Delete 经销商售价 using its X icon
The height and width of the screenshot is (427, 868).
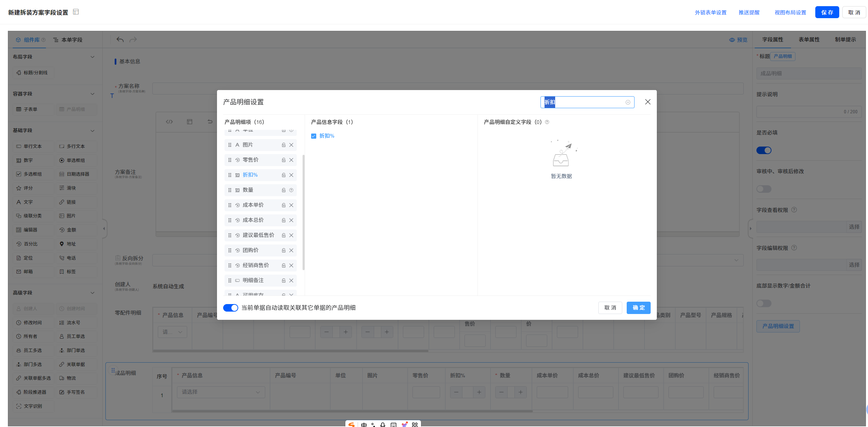tap(291, 265)
